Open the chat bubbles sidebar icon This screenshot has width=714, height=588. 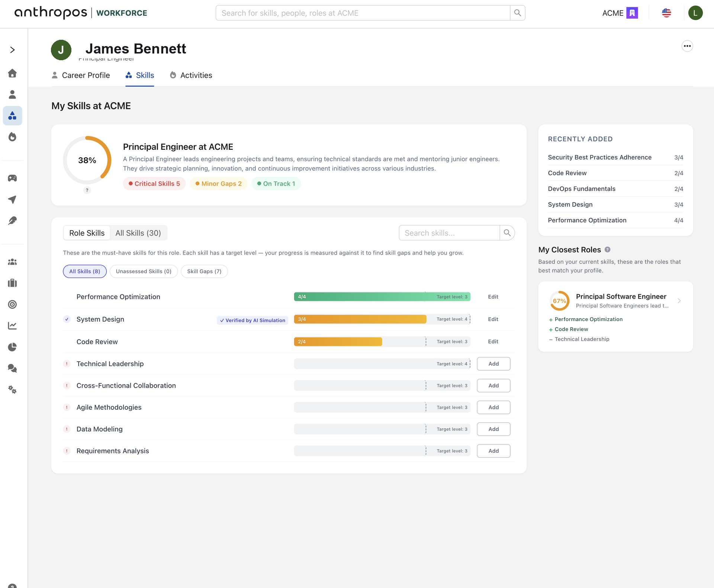(x=12, y=368)
